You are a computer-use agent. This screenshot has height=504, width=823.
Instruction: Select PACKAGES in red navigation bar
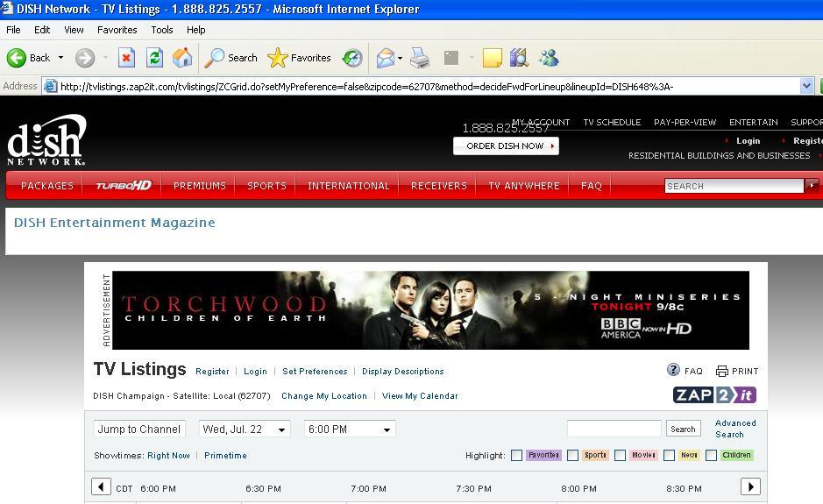click(47, 186)
